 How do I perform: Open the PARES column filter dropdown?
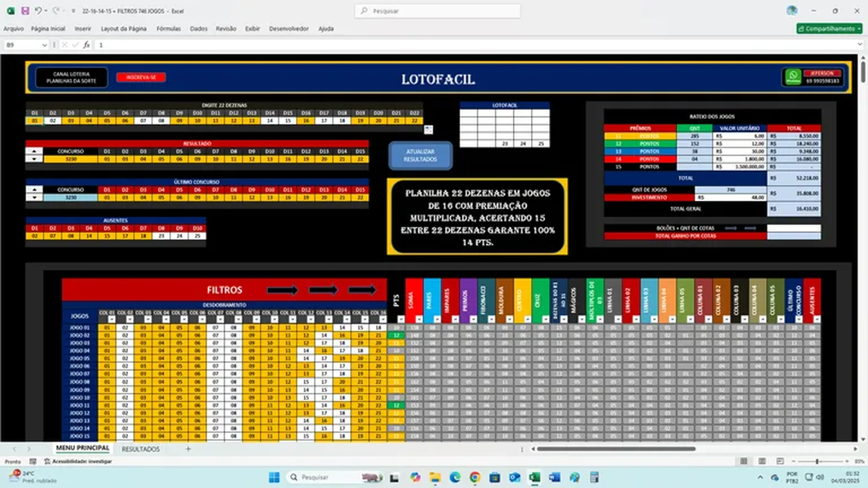[x=437, y=319]
